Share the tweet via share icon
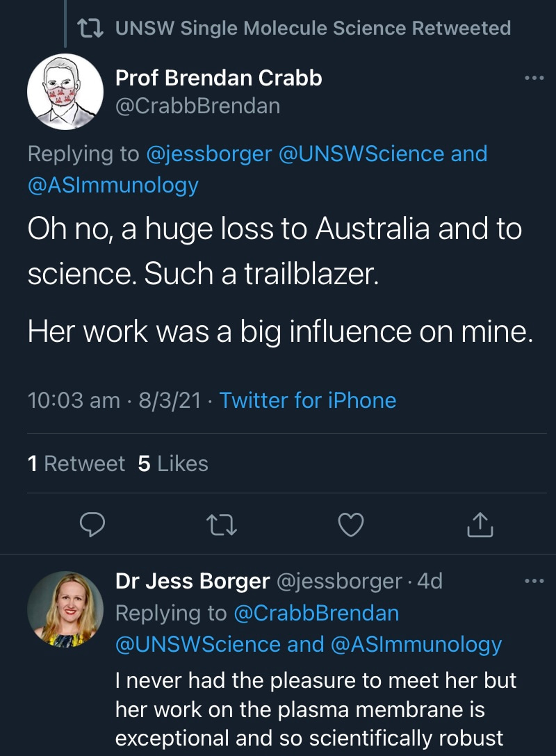 (480, 526)
